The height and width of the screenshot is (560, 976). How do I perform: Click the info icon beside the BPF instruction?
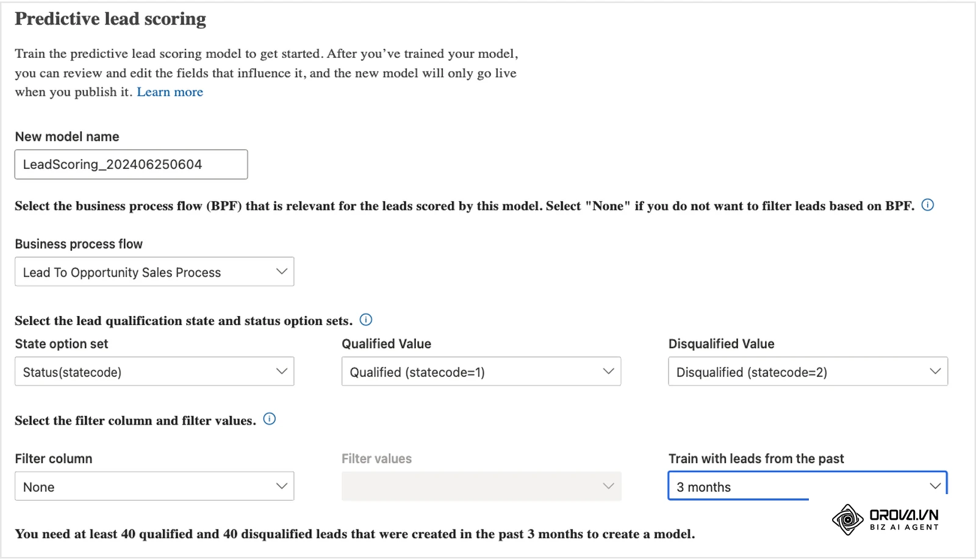point(927,205)
